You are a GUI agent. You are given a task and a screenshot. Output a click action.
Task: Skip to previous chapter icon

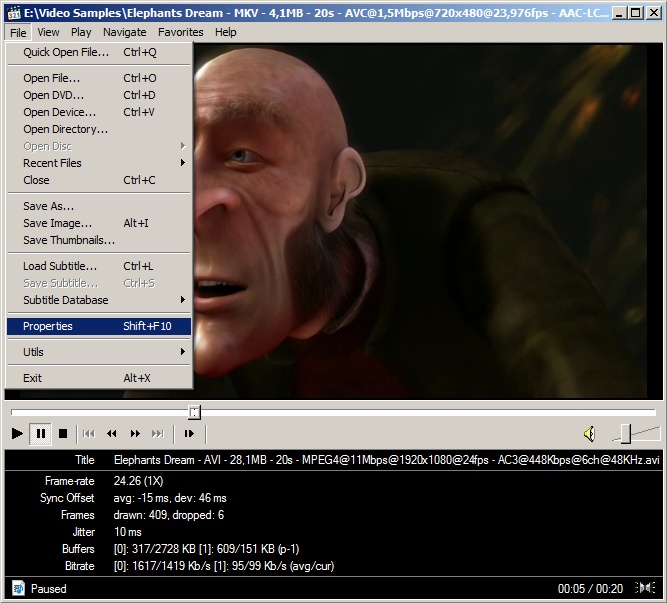click(89, 434)
